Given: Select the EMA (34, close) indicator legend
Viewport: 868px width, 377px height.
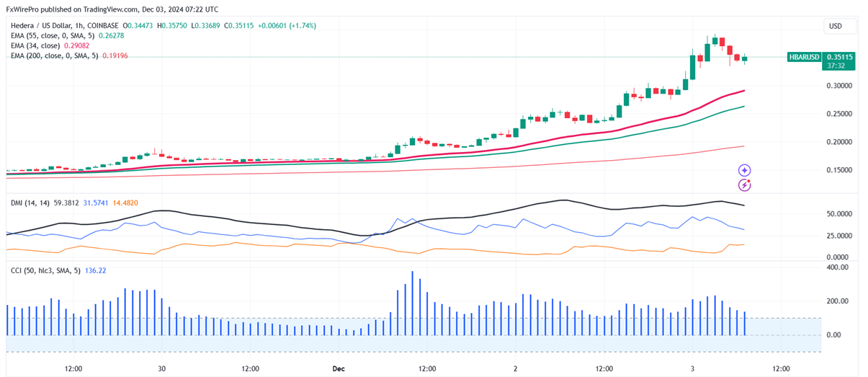Looking at the screenshot, I should click(40, 45).
